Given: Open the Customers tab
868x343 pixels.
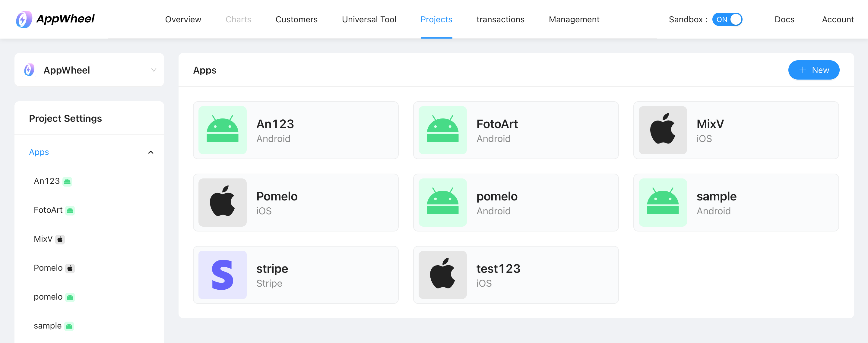Looking at the screenshot, I should [296, 19].
